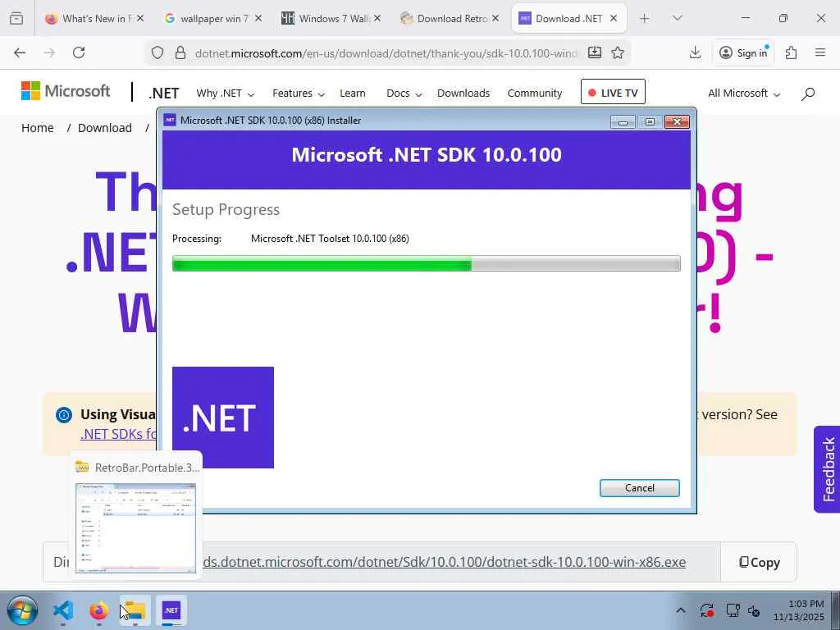Image resolution: width=840 pixels, height=630 pixels.
Task: Click the info icon in the Visual Studio notice
Action: (64, 414)
